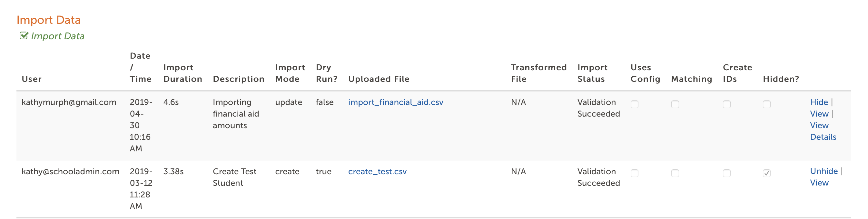Click View link for Create Test Student
868x219 pixels.
pos(819,183)
